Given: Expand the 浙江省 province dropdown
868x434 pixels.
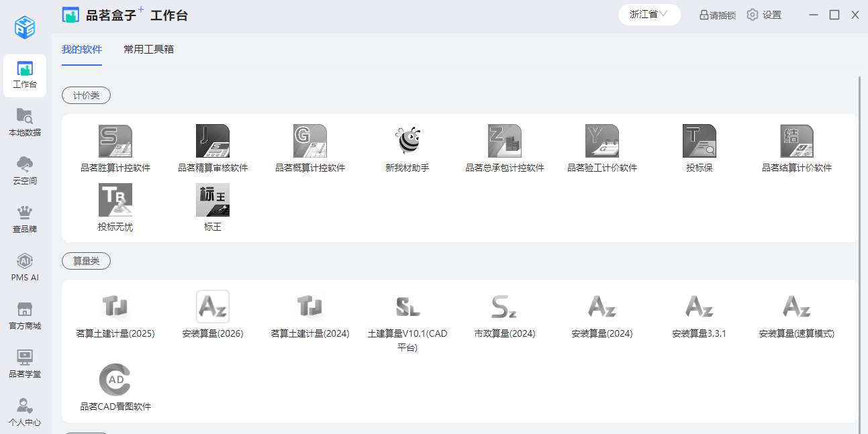Looking at the screenshot, I should (649, 14).
